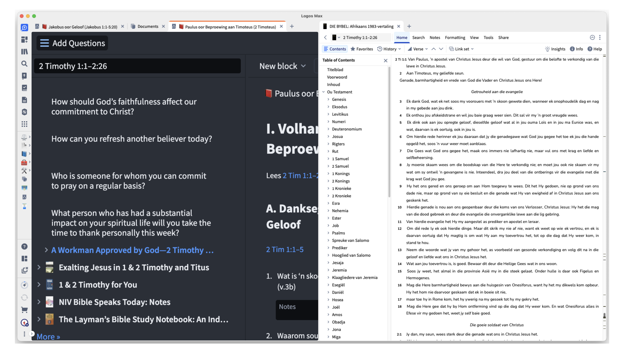Switch to the Notes ribbon tab
The width and height of the screenshot is (624, 364).
(x=435, y=38)
